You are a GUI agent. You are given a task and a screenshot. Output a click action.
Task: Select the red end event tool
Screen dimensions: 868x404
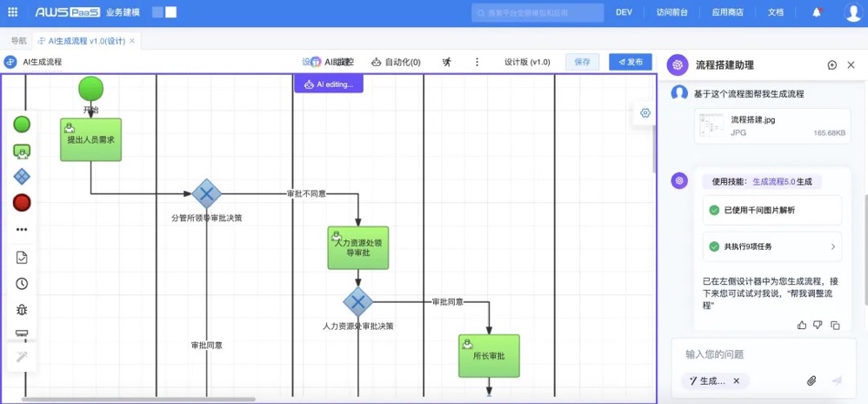[x=22, y=203]
